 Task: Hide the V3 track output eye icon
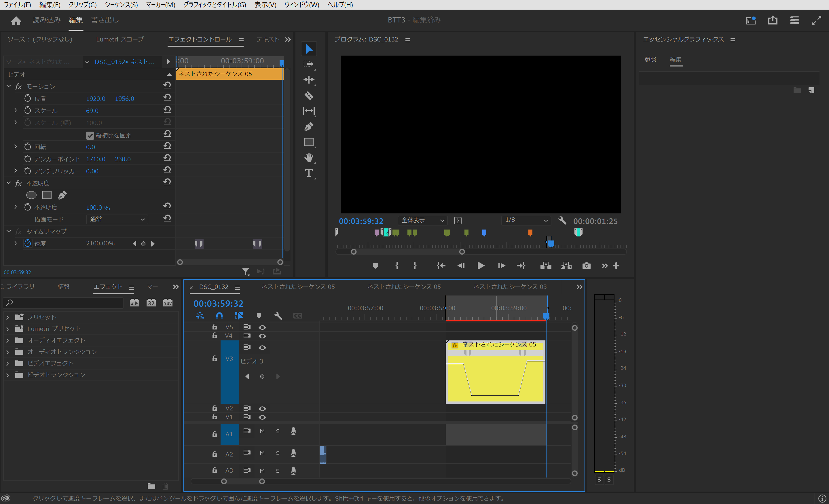coord(262,347)
